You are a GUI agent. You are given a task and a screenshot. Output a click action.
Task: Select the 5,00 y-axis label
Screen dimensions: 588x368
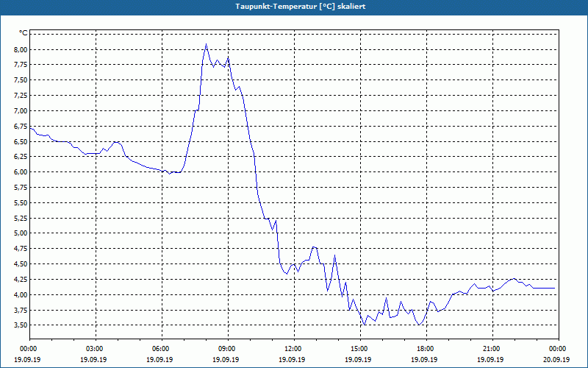21,233
